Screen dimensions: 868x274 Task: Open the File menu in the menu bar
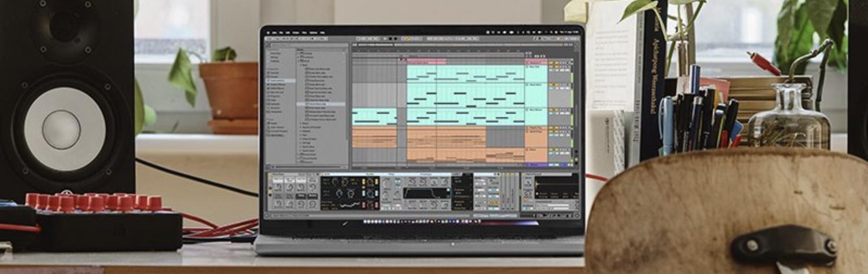click(280, 32)
